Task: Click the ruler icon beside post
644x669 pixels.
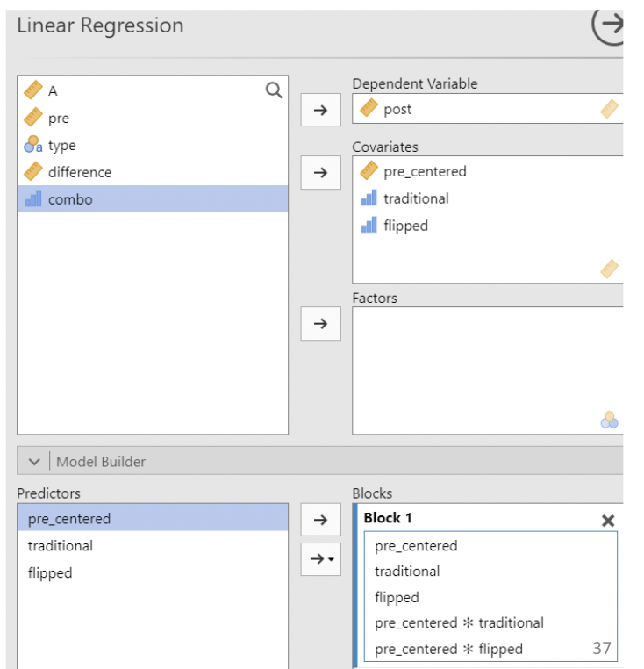Action: tap(369, 109)
